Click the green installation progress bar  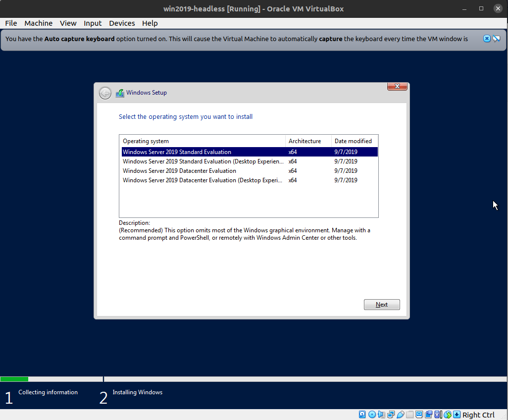tap(14, 379)
